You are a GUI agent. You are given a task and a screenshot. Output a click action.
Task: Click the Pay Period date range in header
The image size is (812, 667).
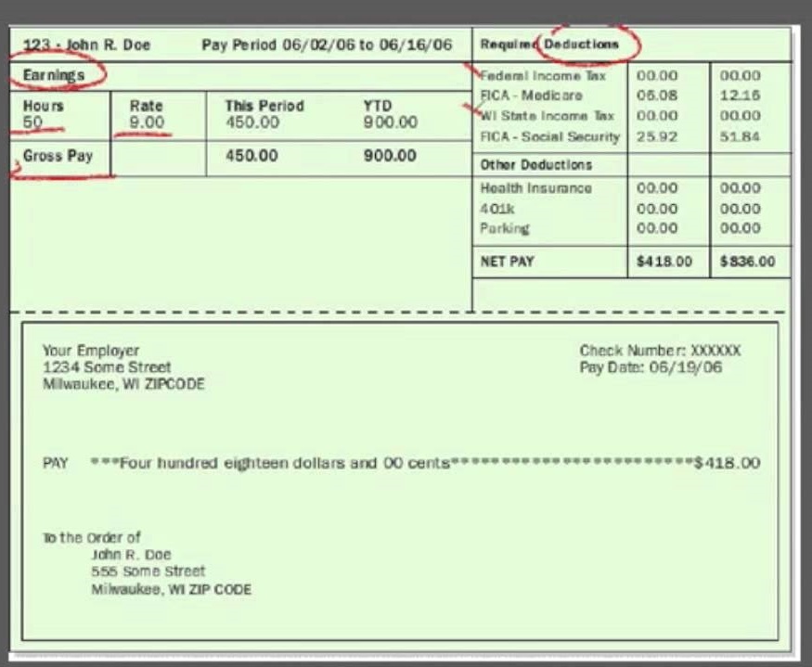[x=327, y=45]
